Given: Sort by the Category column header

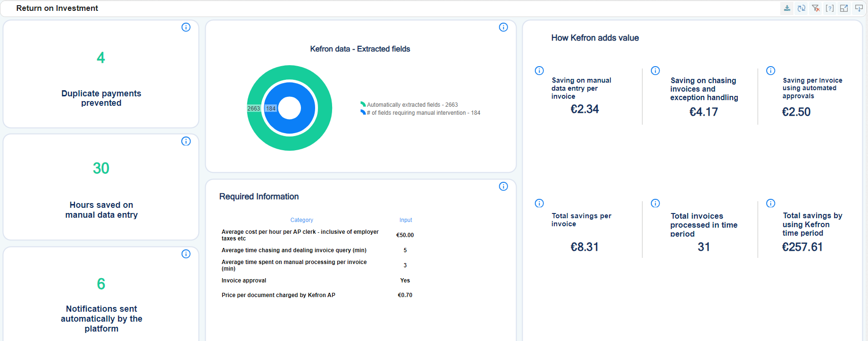Looking at the screenshot, I should 302,220.
